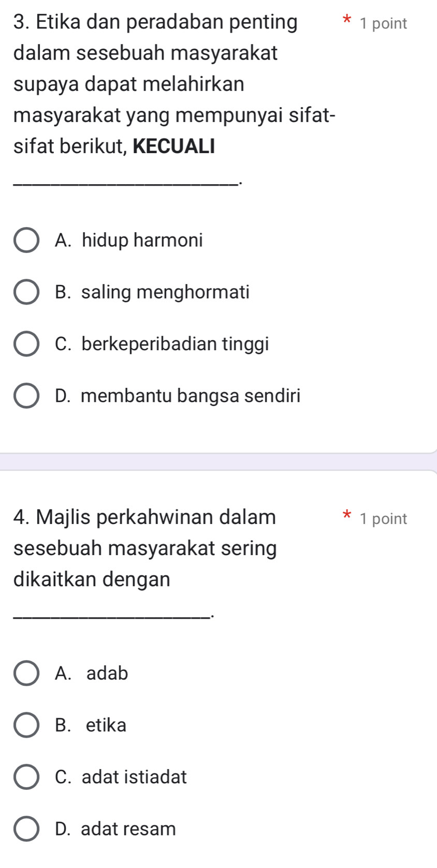
Task: Choose option B 'etika' in question 4
Action: (26, 725)
